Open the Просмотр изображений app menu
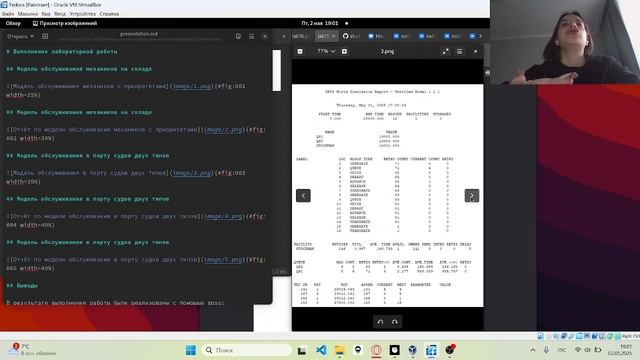The height and width of the screenshot is (360, 640). (x=64, y=23)
